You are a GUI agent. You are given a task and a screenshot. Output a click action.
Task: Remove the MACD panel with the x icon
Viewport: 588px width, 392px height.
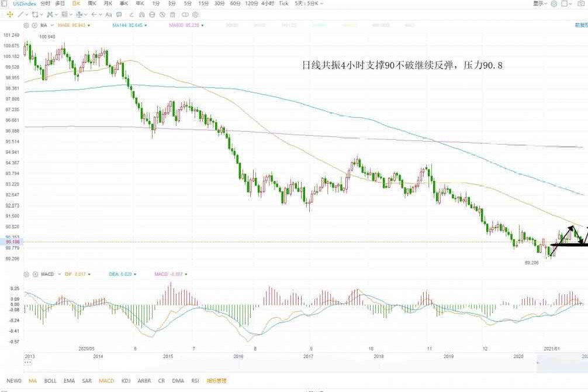(x=34, y=274)
